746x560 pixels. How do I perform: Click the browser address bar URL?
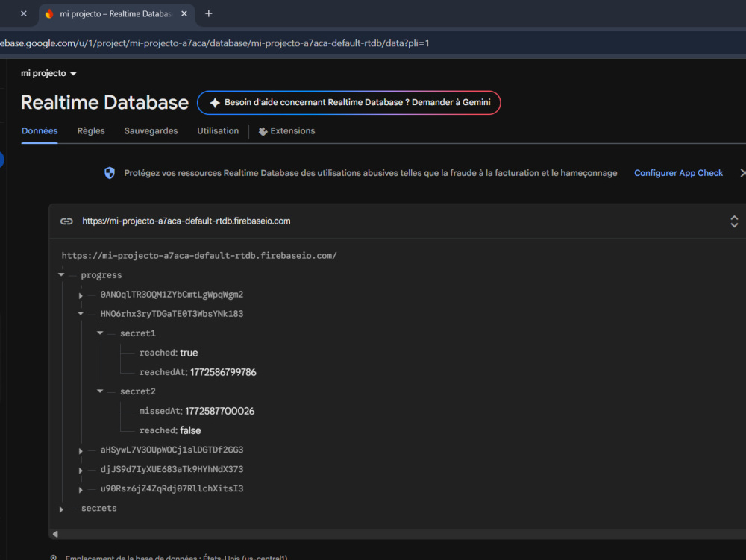[x=215, y=43]
